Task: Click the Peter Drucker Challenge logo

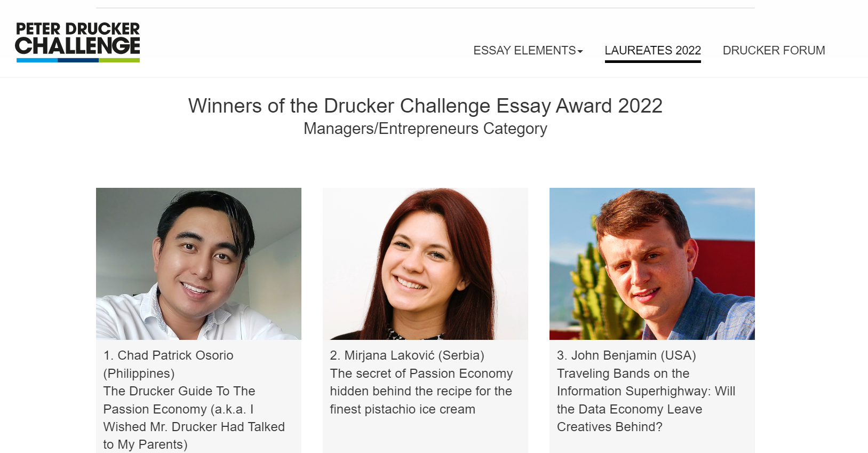Action: pyautogui.click(x=78, y=42)
